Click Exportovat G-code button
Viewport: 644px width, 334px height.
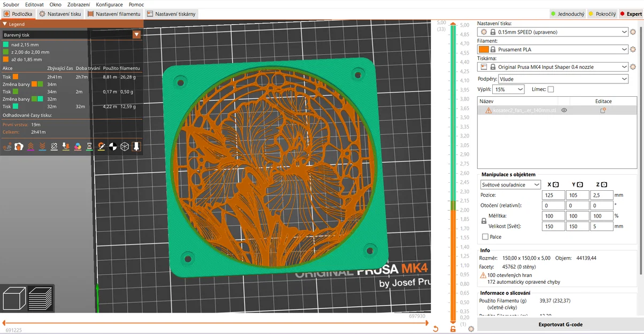coord(560,324)
